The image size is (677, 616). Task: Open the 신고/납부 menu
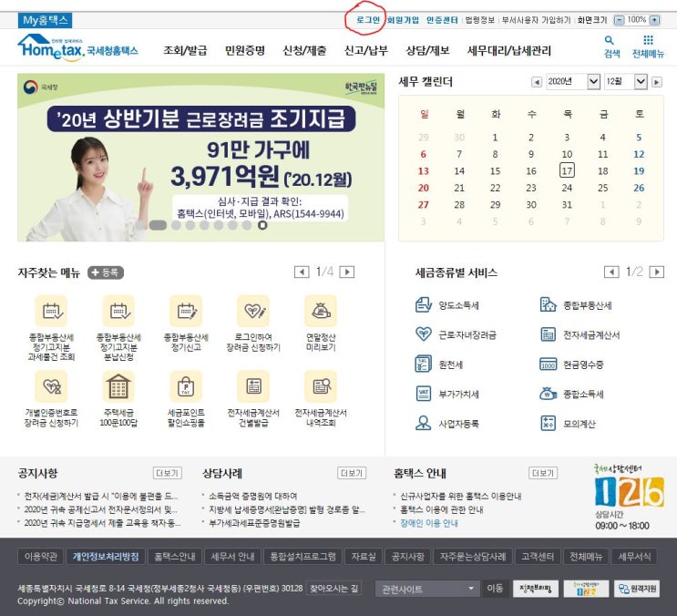[x=365, y=50]
